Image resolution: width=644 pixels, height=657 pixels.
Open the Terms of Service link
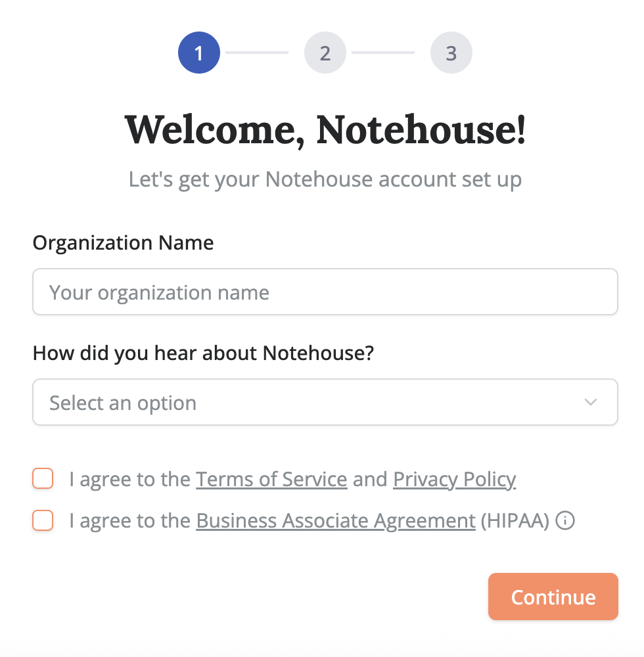[271, 479]
